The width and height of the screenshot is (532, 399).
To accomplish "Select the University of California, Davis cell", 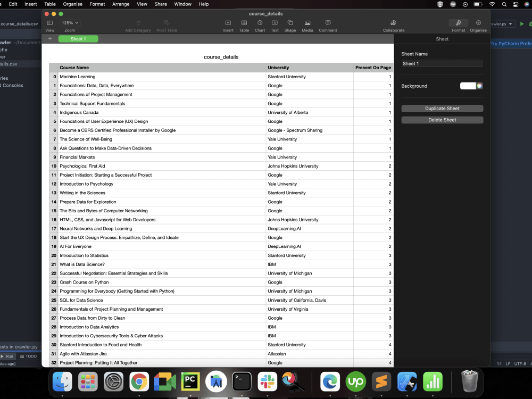I will click(x=310, y=300).
